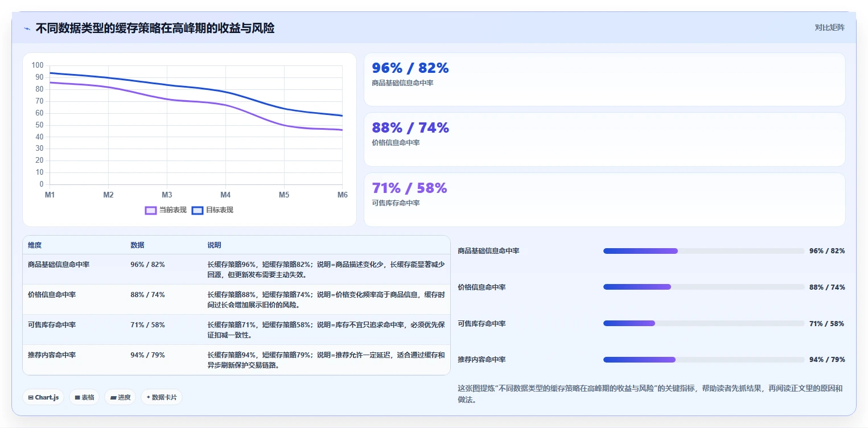
Task: Open the 88% / 74% metric card
Action: 604,139
